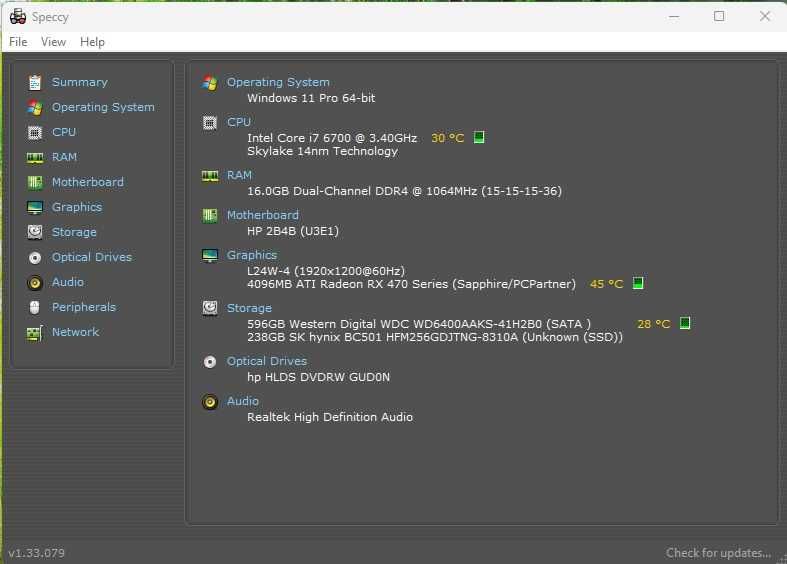Click the Motherboard icon in sidebar
787x564 pixels.
click(35, 183)
